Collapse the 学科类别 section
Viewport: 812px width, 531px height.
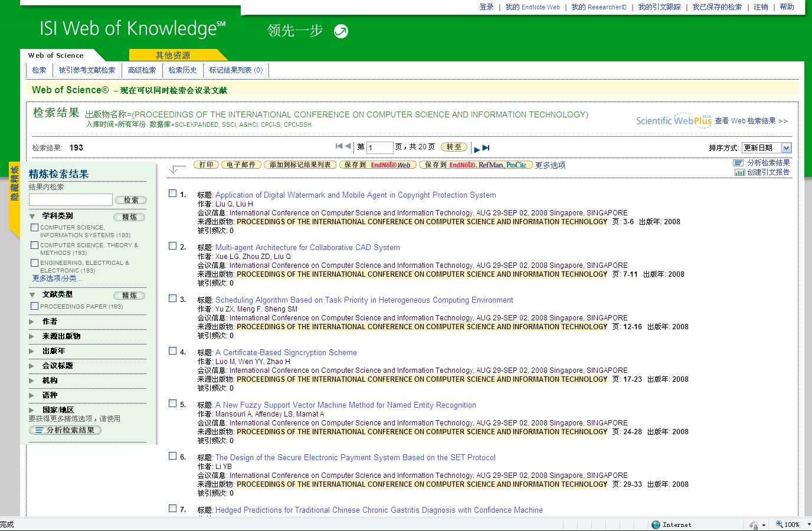coord(32,216)
